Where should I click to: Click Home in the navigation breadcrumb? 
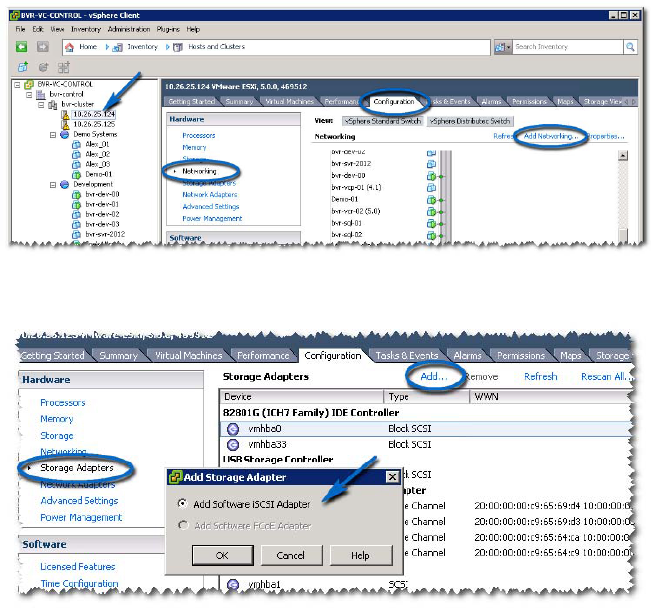[88, 47]
